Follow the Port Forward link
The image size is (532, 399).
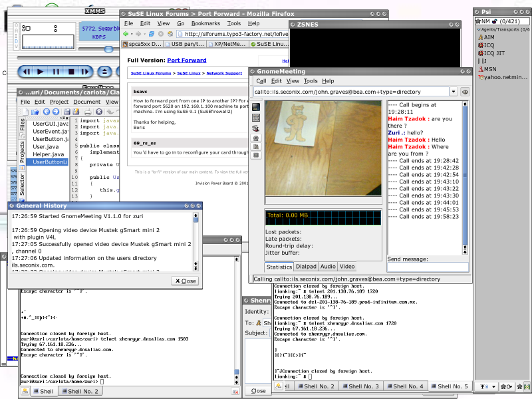[x=186, y=60]
